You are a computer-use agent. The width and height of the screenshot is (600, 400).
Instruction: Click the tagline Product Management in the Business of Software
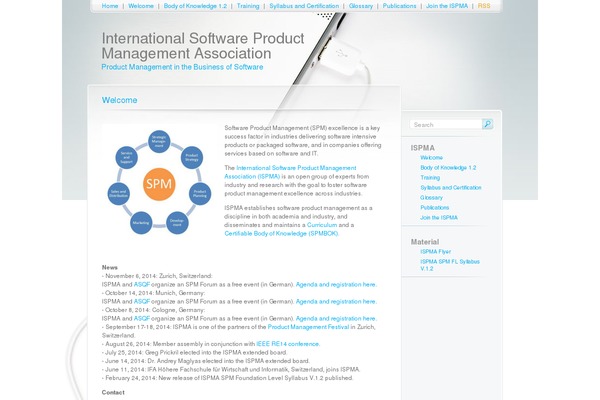pyautogui.click(x=182, y=67)
